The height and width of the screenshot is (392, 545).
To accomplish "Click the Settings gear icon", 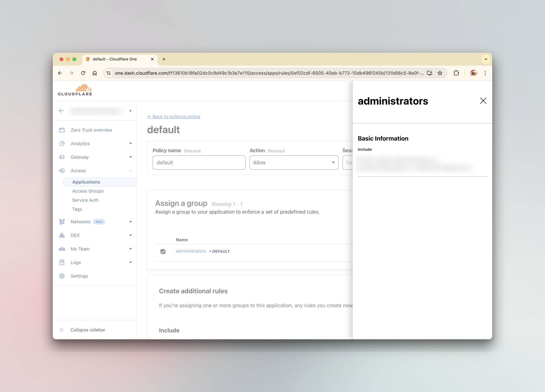I will [62, 276].
